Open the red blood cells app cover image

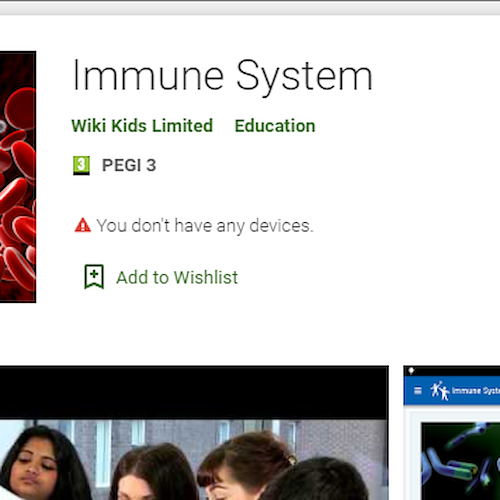pyautogui.click(x=18, y=177)
